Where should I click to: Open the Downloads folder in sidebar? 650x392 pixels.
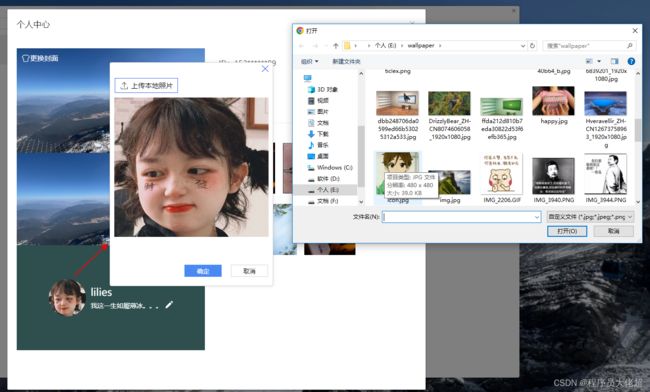(x=318, y=134)
